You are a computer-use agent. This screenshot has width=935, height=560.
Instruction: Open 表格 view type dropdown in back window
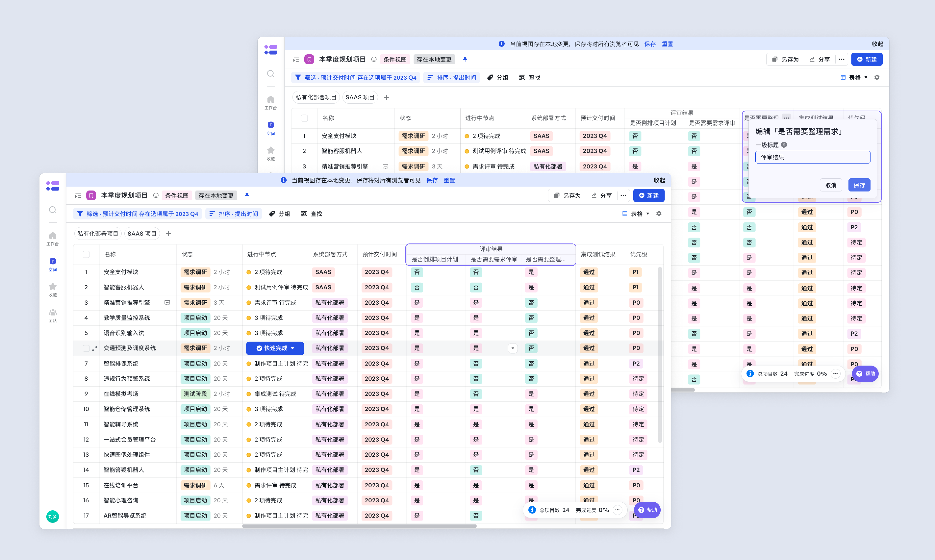[x=854, y=77]
